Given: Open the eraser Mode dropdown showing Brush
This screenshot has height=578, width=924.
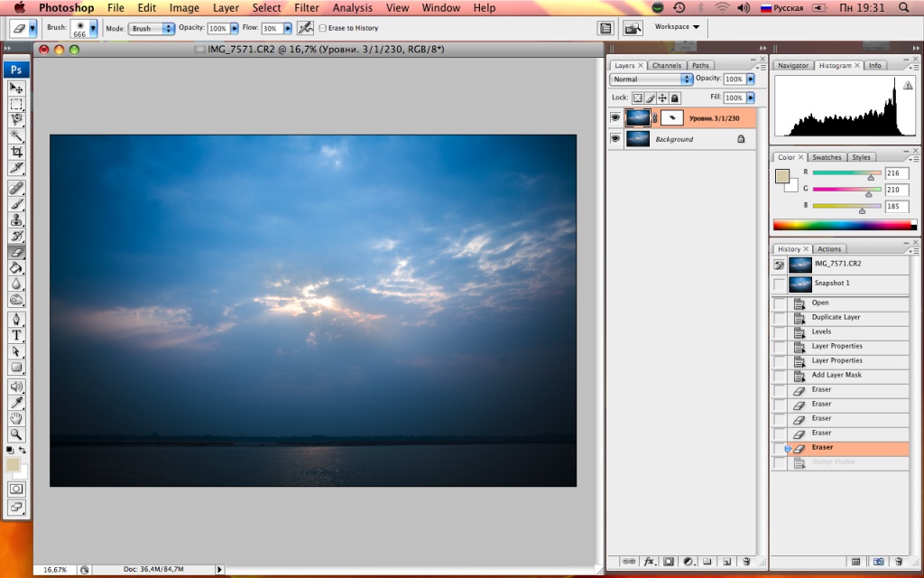Looking at the screenshot, I should pyautogui.click(x=152, y=28).
